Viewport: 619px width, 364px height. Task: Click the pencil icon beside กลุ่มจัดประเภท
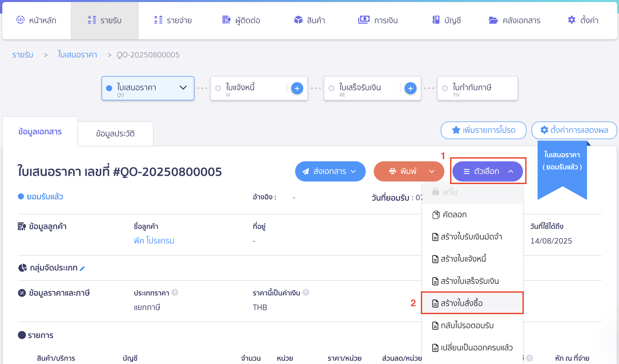(82, 268)
